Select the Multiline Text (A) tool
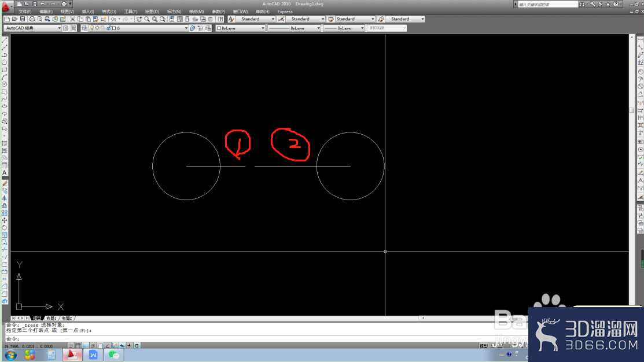 tap(5, 173)
